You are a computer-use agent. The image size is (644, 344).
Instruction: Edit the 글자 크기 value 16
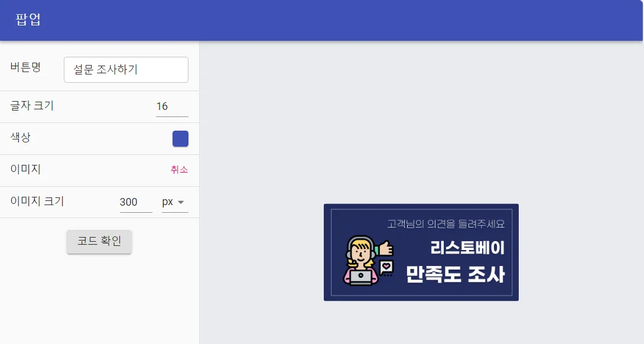172,106
